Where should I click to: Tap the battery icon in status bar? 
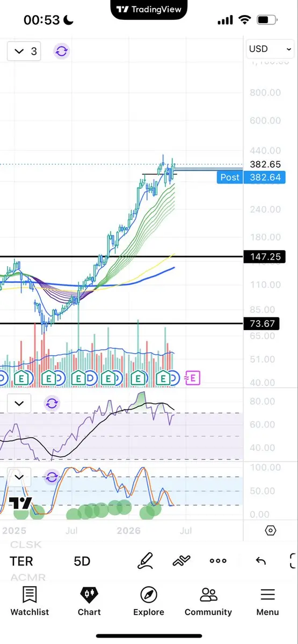(266, 20)
